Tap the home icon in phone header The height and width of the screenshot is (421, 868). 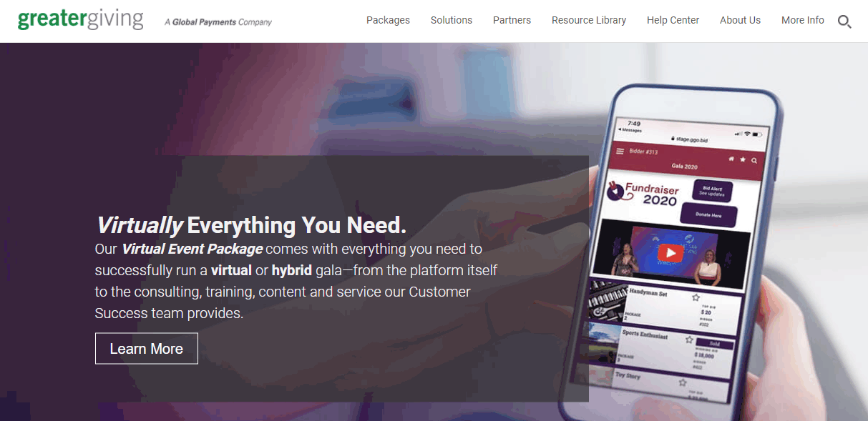[x=731, y=159]
